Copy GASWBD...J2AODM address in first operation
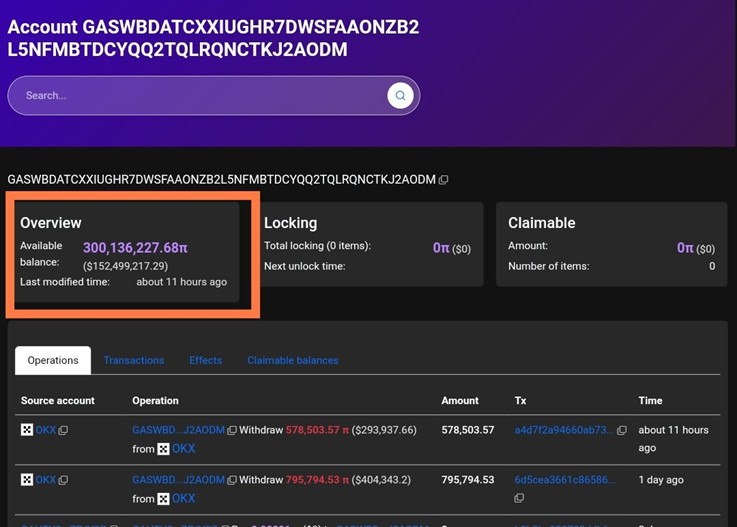 231,430
